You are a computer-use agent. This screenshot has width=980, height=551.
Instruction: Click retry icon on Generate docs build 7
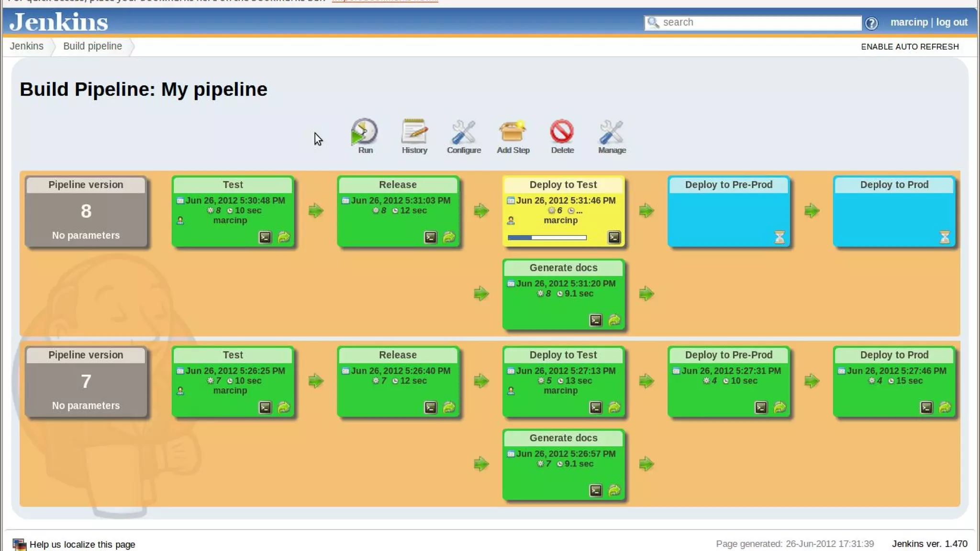click(x=614, y=490)
